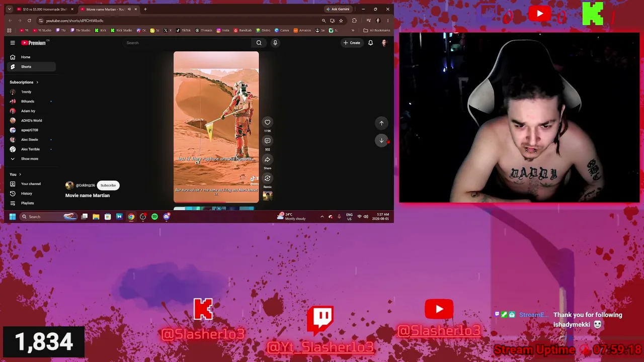
Task: Click the Ask Gemini button
Action: (338, 9)
